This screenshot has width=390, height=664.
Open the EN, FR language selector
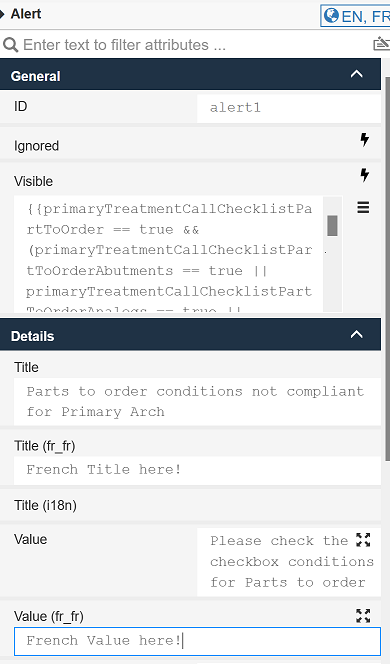(x=355, y=16)
